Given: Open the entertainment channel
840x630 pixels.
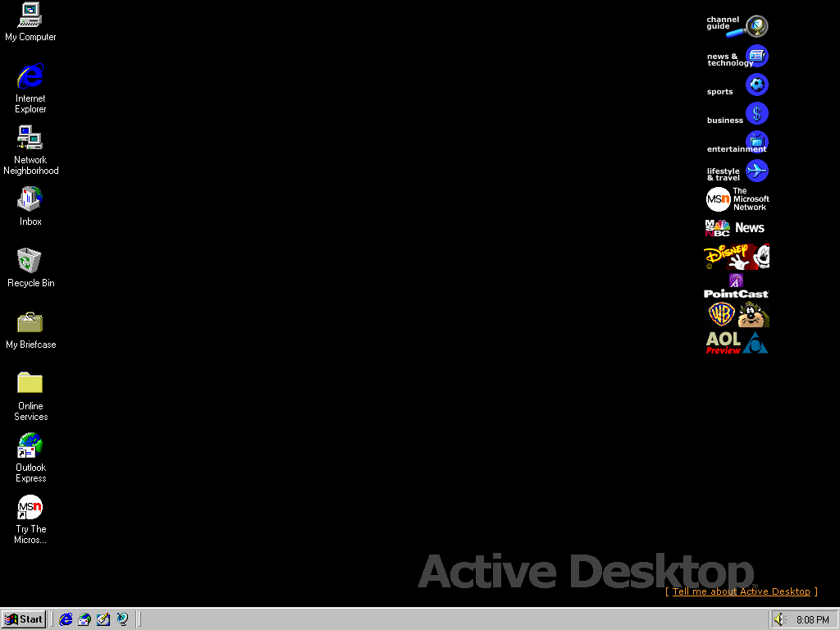Looking at the screenshot, I should pyautogui.click(x=737, y=143).
